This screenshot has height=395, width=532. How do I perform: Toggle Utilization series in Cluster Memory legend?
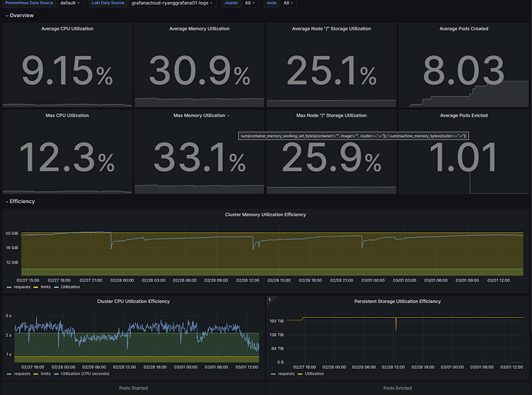[69, 287]
